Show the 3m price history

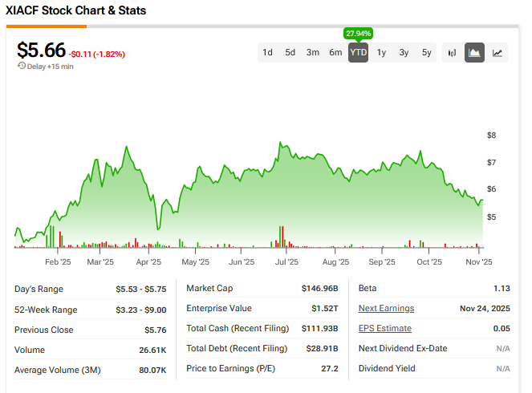[x=313, y=53]
